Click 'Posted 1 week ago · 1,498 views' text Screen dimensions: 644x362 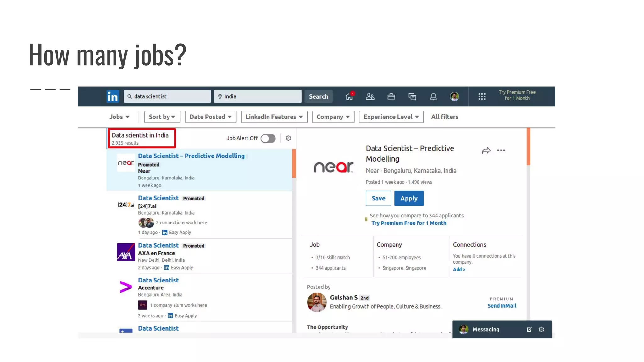click(x=399, y=182)
